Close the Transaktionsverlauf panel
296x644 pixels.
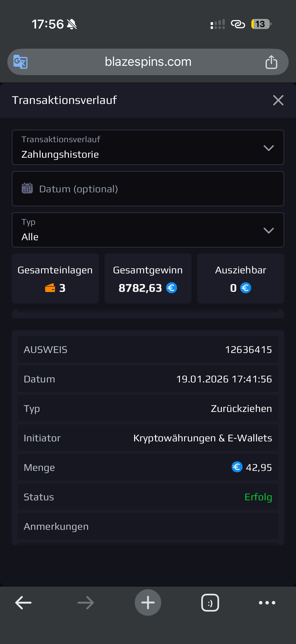pyautogui.click(x=278, y=100)
